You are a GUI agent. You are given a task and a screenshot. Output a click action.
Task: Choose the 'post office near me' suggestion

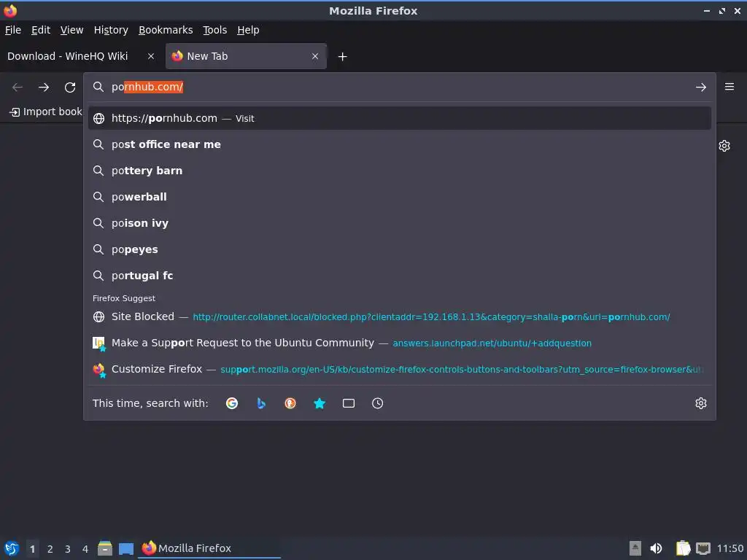400,144
